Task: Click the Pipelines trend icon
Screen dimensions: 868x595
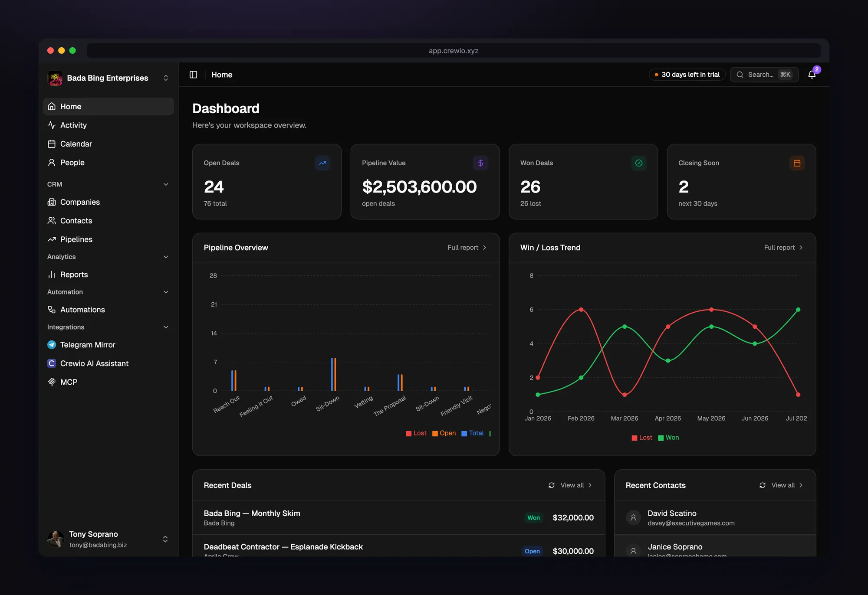Action: tap(52, 239)
